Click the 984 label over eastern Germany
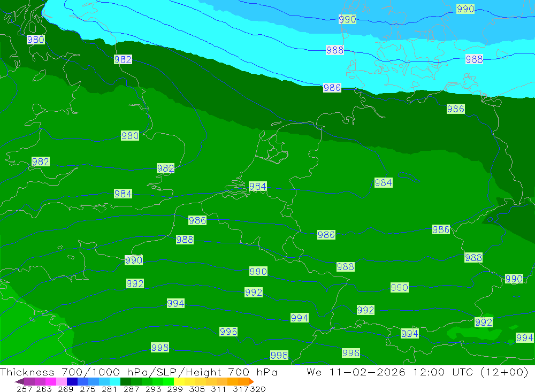The height and width of the screenshot is (392, 535). tap(384, 182)
